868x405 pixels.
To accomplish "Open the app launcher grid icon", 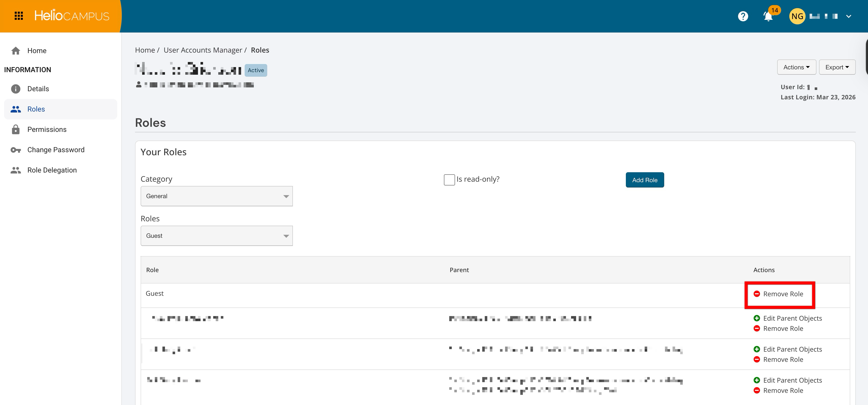I will tap(19, 16).
